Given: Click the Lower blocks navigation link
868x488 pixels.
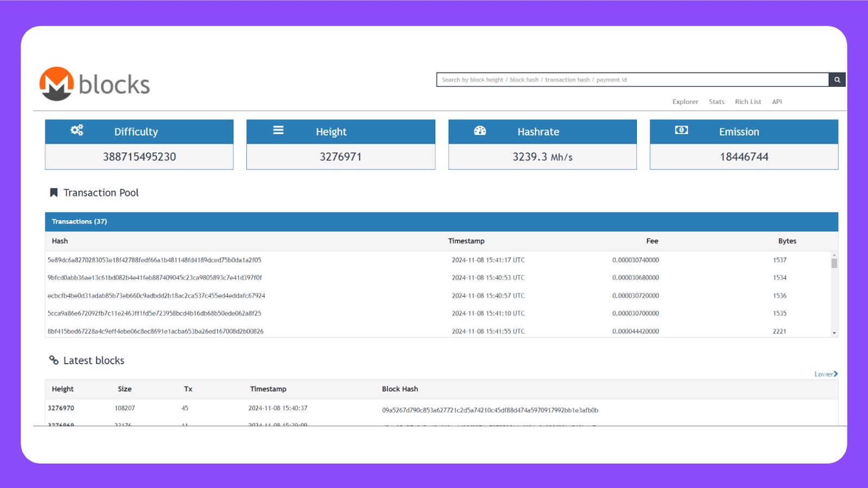Looking at the screenshot, I should (826, 374).
